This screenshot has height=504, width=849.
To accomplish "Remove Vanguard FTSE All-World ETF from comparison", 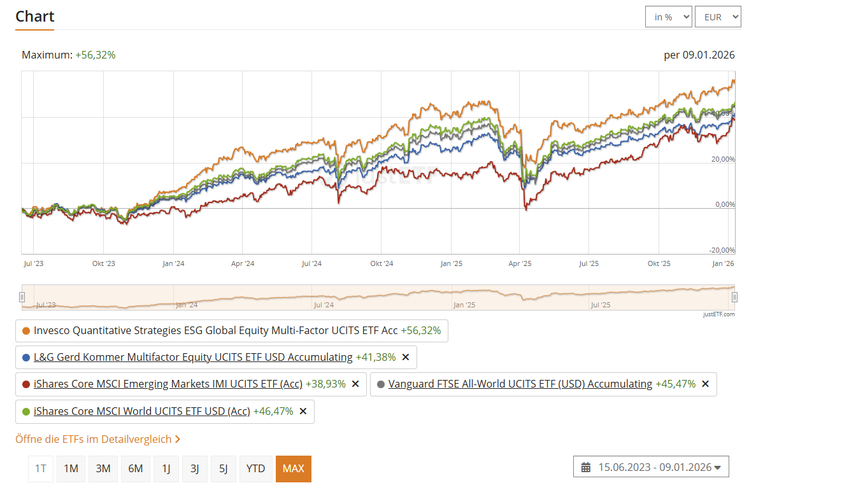I will 706,384.
